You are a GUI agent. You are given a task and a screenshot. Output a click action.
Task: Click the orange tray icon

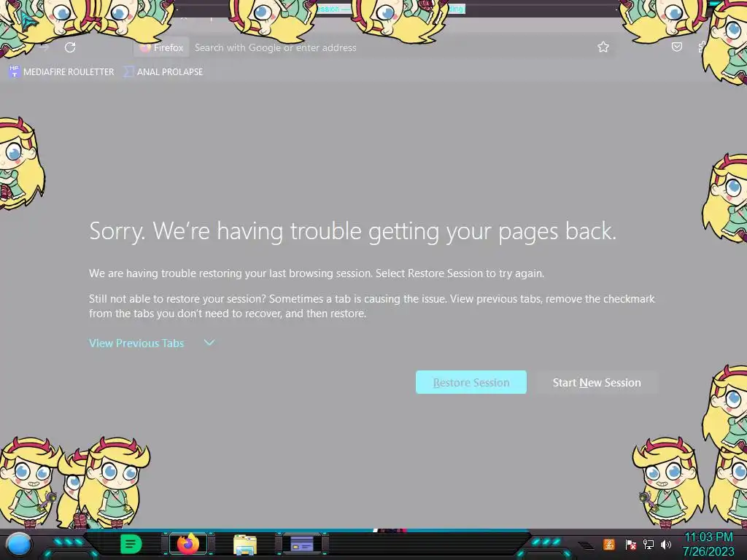tap(609, 544)
